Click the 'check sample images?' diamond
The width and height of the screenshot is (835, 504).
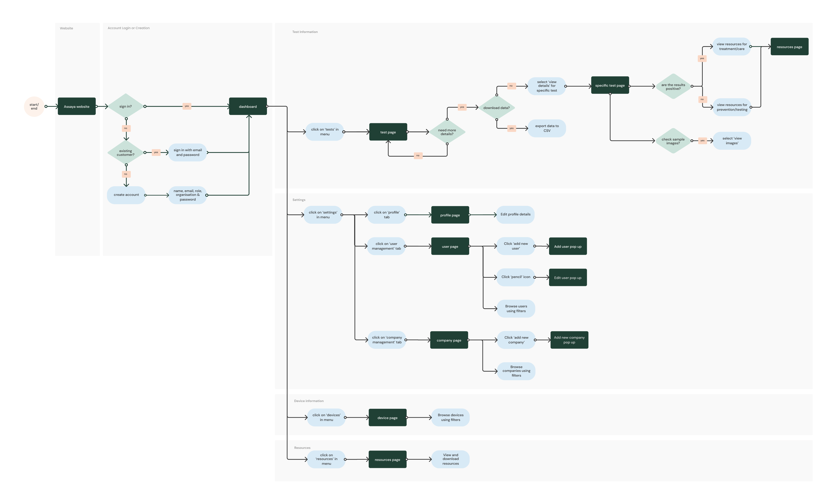pos(673,141)
